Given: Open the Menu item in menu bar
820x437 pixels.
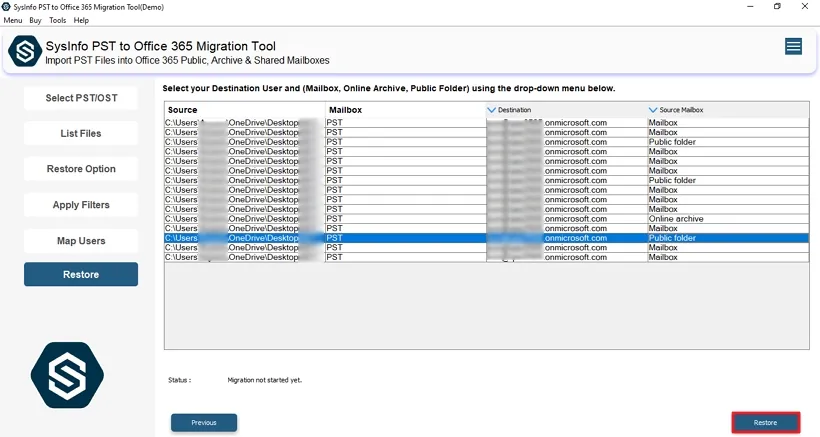Looking at the screenshot, I should (x=13, y=20).
